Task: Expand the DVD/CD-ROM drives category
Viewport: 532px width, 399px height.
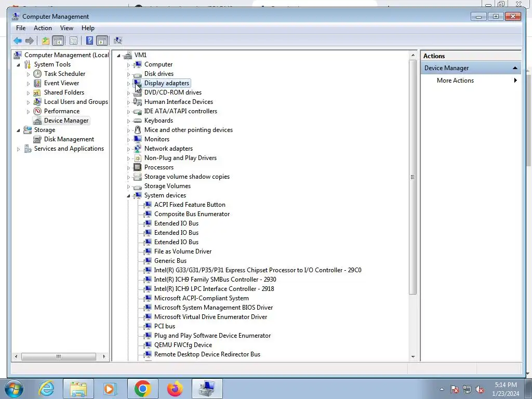Action: tap(129, 92)
